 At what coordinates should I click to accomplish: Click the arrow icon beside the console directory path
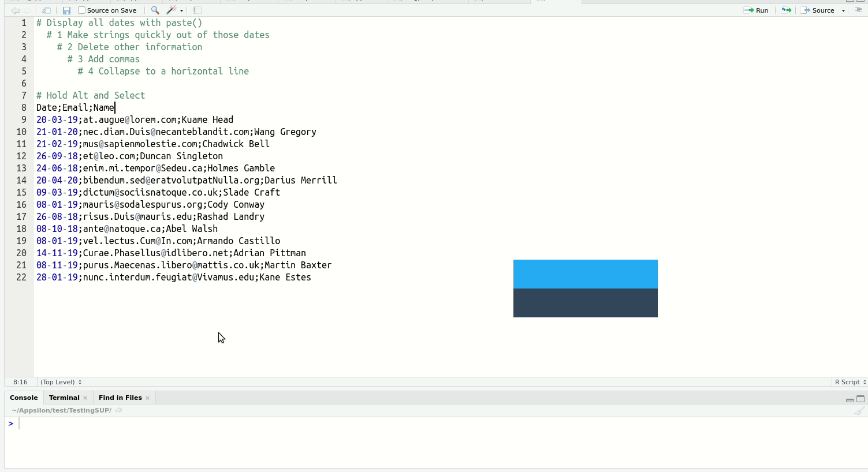[x=119, y=410]
